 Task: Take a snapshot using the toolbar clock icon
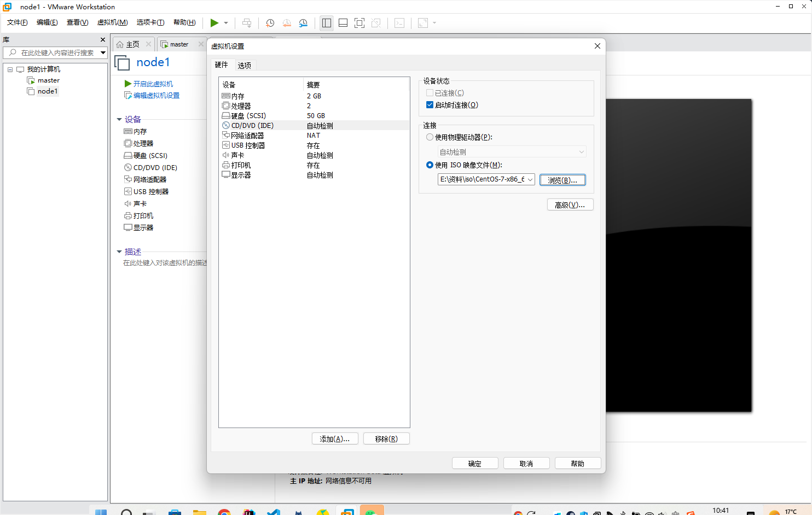pos(270,23)
